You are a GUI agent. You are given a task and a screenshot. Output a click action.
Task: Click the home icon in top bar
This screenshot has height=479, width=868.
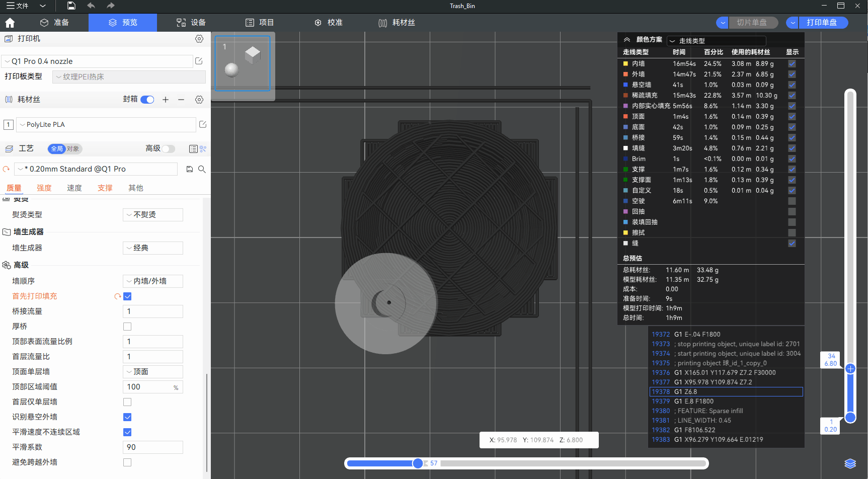(10, 23)
